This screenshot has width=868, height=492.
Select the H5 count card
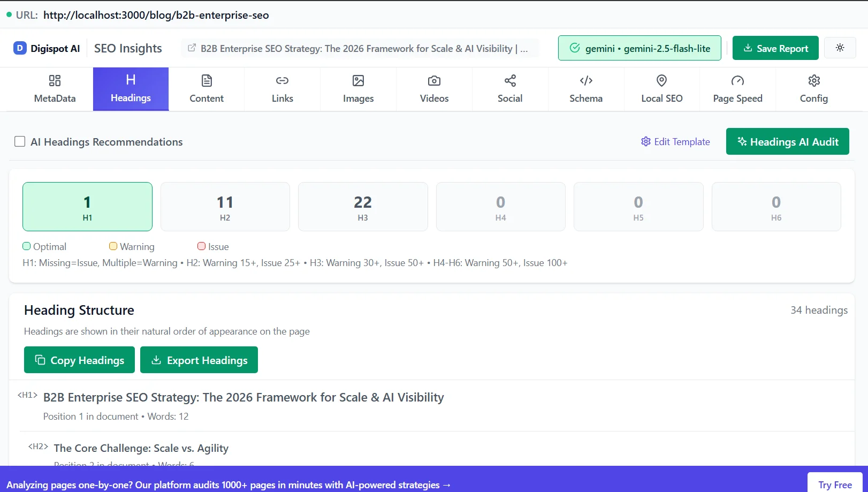click(x=638, y=207)
